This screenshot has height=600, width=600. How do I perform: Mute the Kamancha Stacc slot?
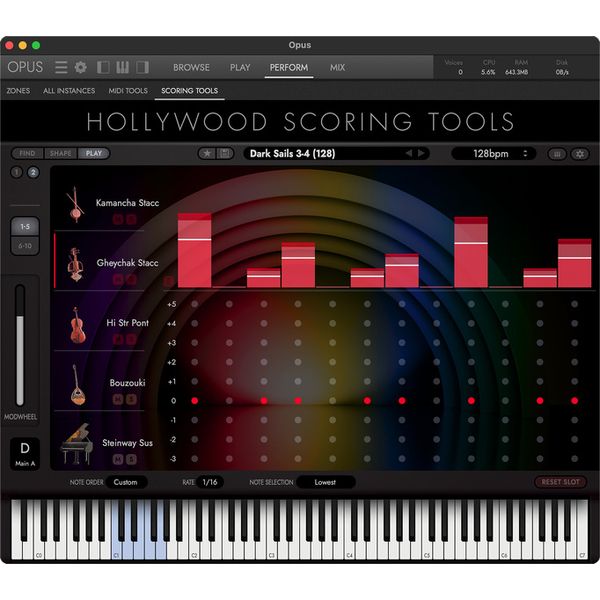coord(118,219)
